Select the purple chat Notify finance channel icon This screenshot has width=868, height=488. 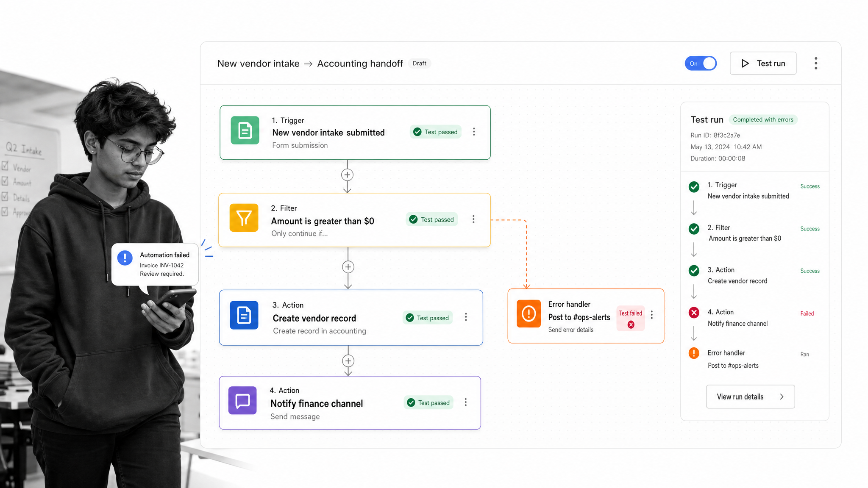[x=242, y=400]
